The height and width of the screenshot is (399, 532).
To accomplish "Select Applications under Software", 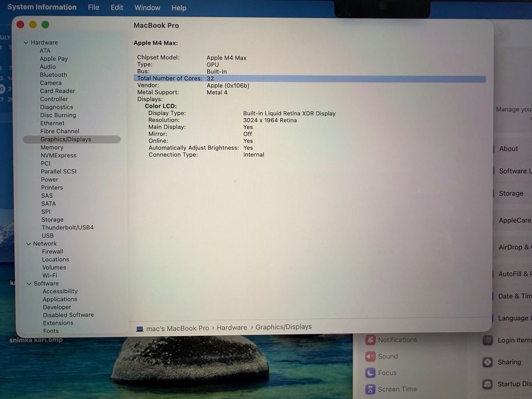I will [60, 299].
